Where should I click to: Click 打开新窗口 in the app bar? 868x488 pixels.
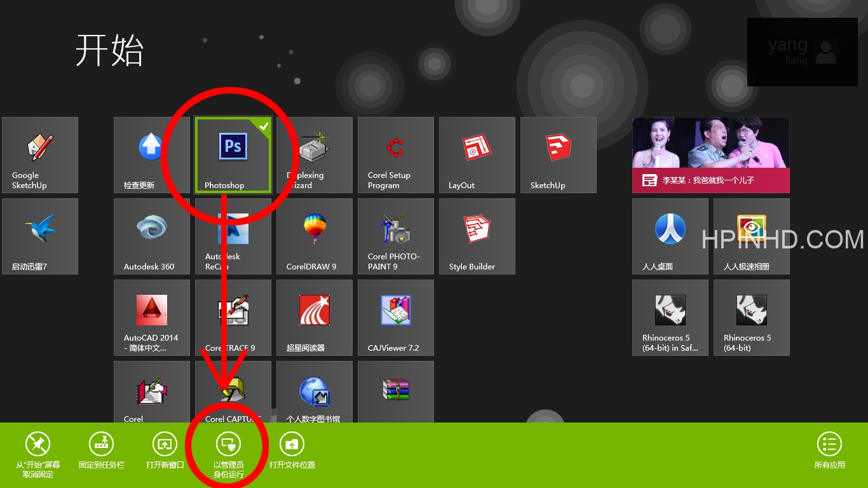point(165,452)
